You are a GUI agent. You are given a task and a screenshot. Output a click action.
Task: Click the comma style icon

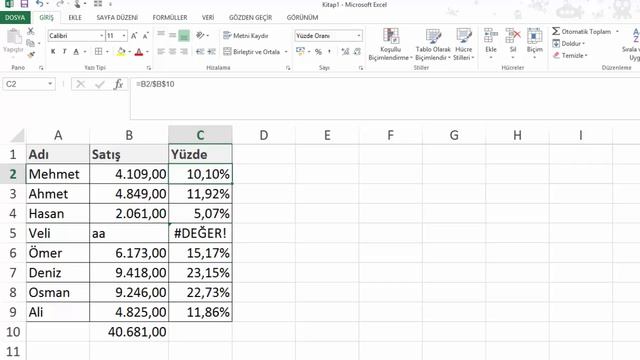click(x=329, y=51)
